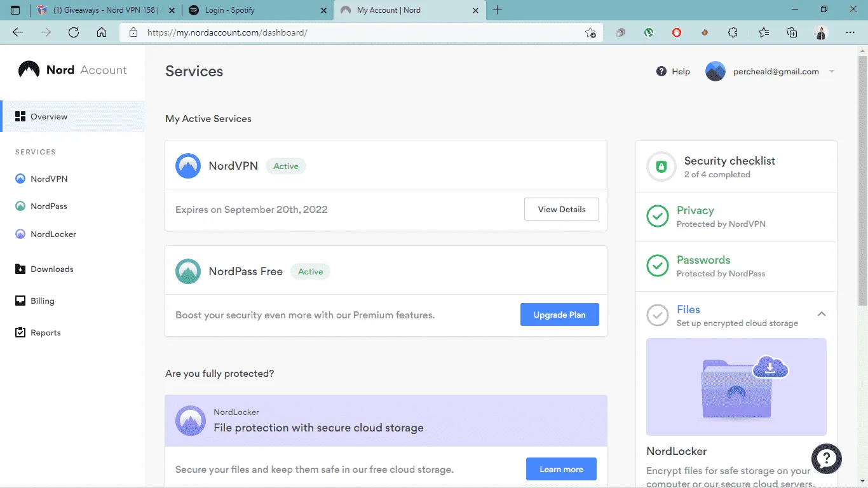Open the Privacy checklist item
Screen dimensions: 868x488
(x=736, y=217)
